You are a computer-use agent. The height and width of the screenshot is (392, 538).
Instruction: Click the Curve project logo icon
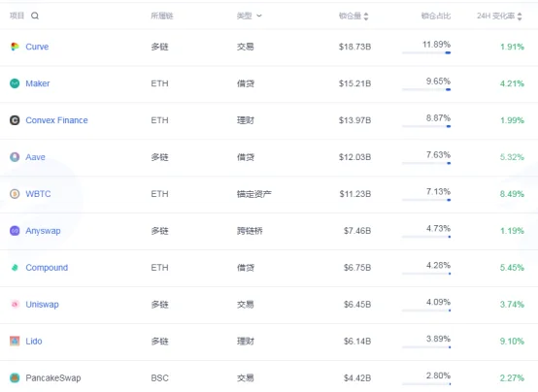click(15, 47)
